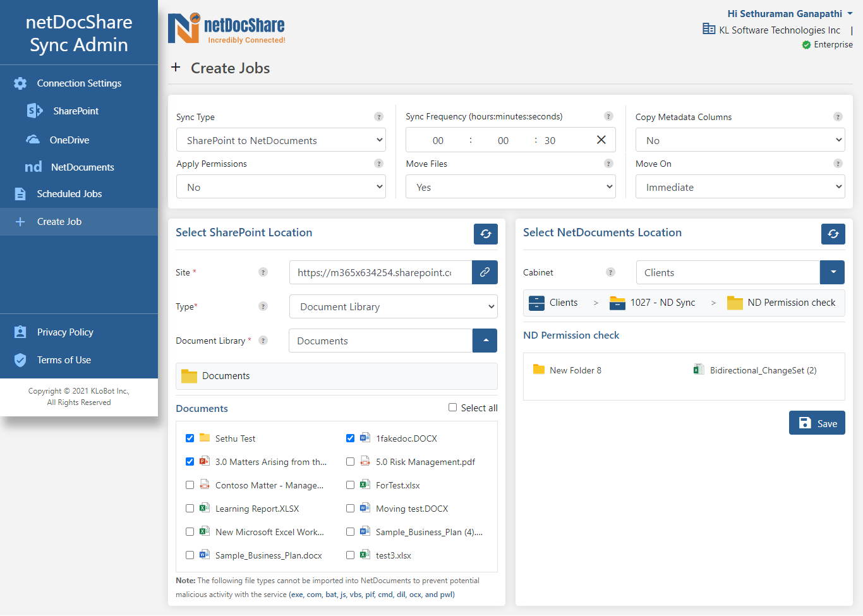The width and height of the screenshot is (863, 616).
Task: Open the Copy Metadata Columns dropdown
Action: tap(740, 140)
